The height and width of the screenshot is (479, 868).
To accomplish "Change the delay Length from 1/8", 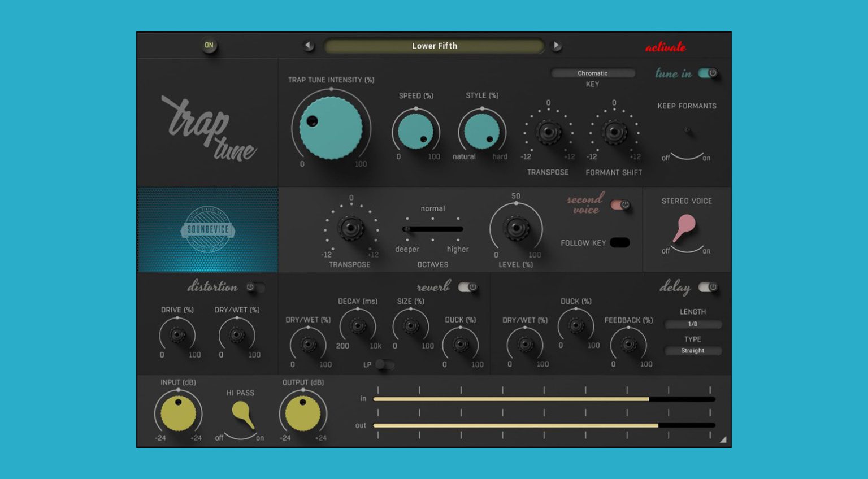I will pyautogui.click(x=692, y=324).
